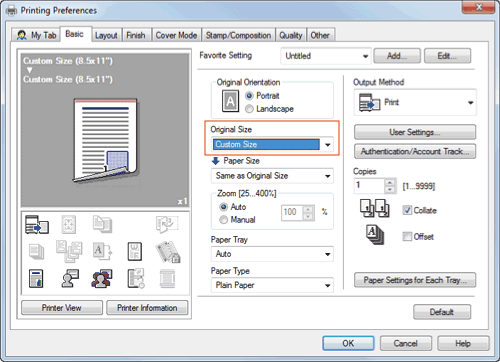Switch to the Quality tab
The width and height of the screenshot is (500, 362).
point(291,35)
